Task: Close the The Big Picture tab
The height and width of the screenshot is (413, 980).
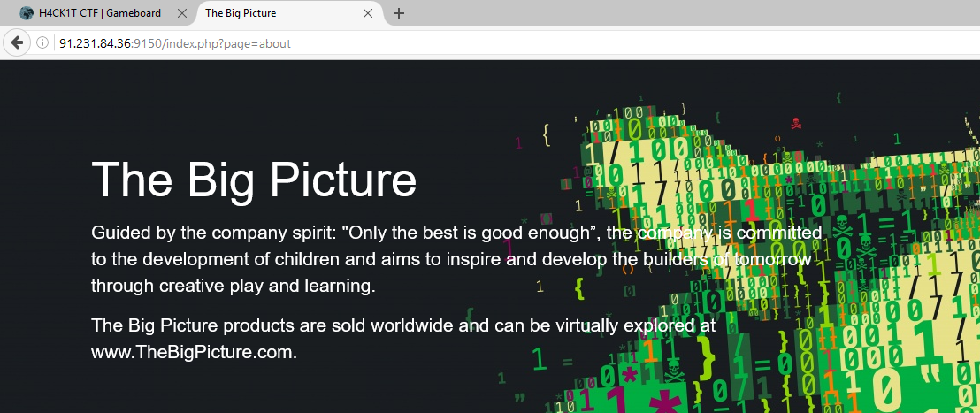Action: (368, 14)
